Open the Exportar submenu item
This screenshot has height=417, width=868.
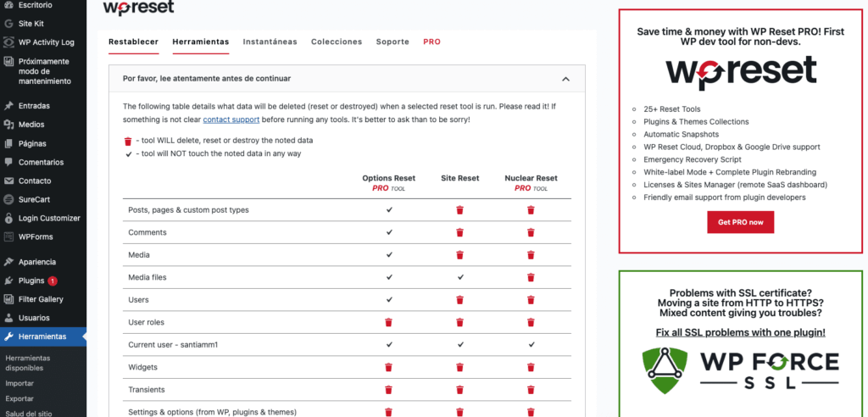(x=19, y=398)
